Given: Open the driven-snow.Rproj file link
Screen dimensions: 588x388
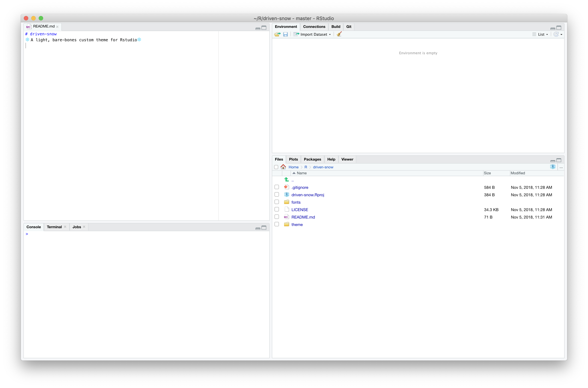Looking at the screenshot, I should 308,195.
